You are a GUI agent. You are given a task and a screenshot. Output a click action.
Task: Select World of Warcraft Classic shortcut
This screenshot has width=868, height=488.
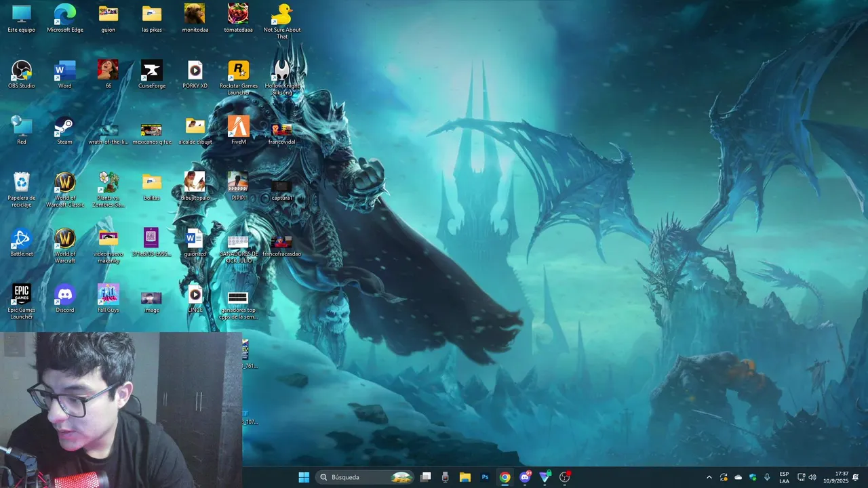[65, 190]
